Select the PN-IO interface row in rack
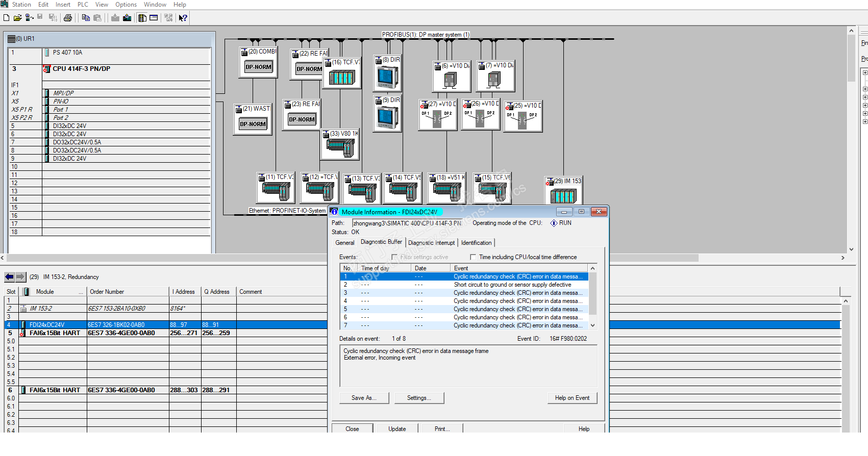Screen dimensions: 868x456 110,102
